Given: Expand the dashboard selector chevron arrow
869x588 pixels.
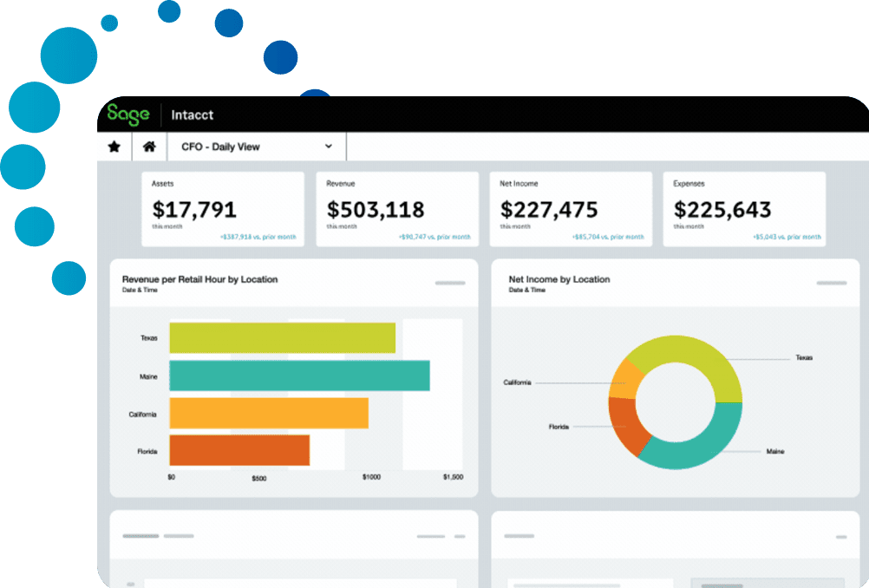Looking at the screenshot, I should 329,147.
